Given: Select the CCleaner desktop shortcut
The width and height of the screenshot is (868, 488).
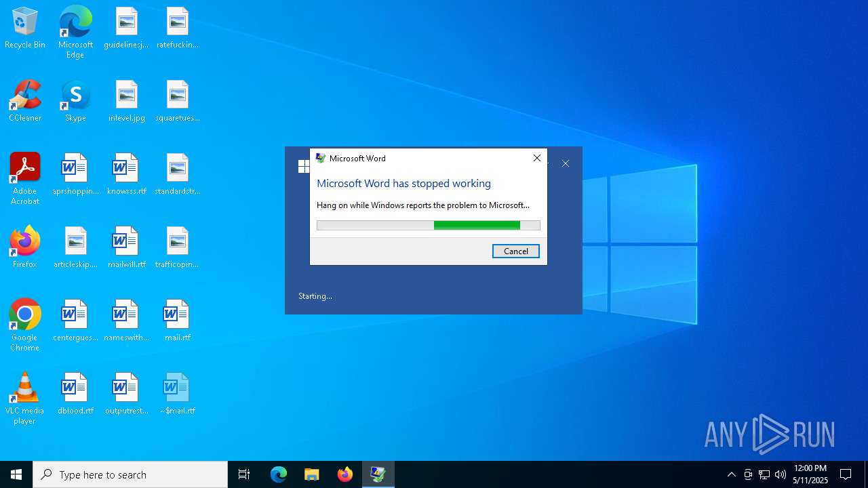Looking at the screenshot, I should tap(25, 102).
